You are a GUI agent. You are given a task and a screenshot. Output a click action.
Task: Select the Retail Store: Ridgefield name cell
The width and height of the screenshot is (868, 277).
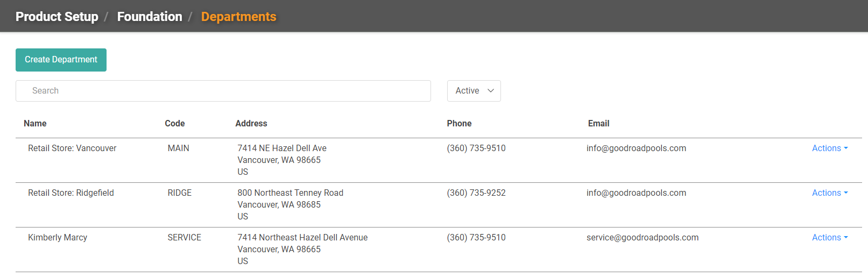pyautogui.click(x=71, y=193)
